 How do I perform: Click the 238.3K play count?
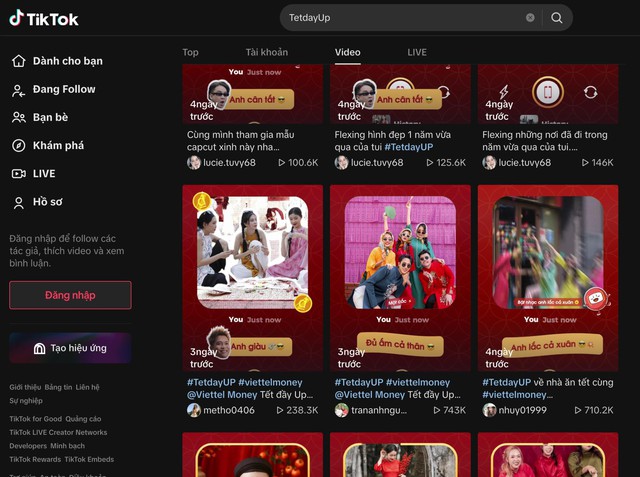click(297, 410)
